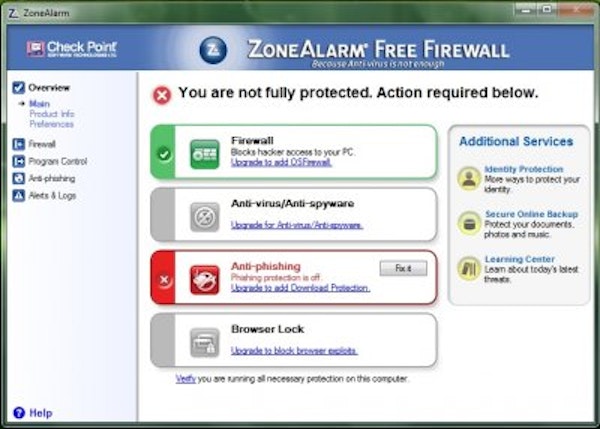The image size is (600, 429).
Task: Select Product Info under Overview
Action: coord(51,114)
